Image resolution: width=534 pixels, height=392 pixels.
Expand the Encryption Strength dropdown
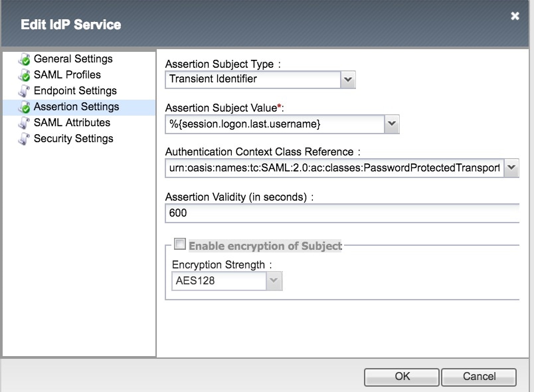tap(274, 281)
